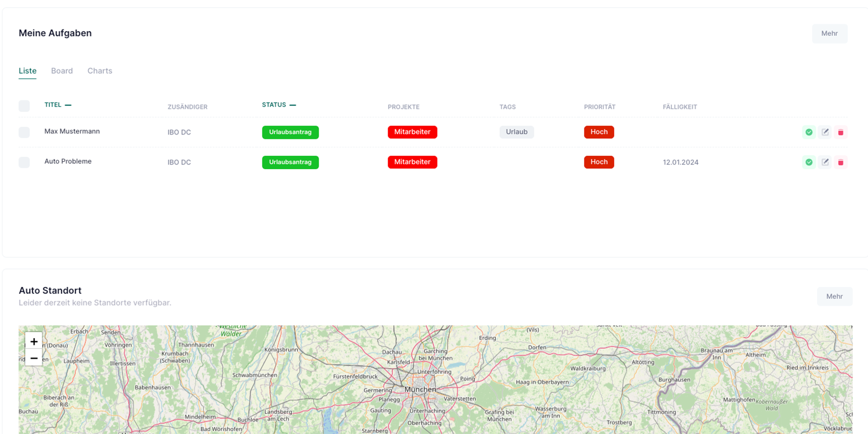Mark Auto Probleme task as done
The image size is (868, 434).
coord(809,163)
